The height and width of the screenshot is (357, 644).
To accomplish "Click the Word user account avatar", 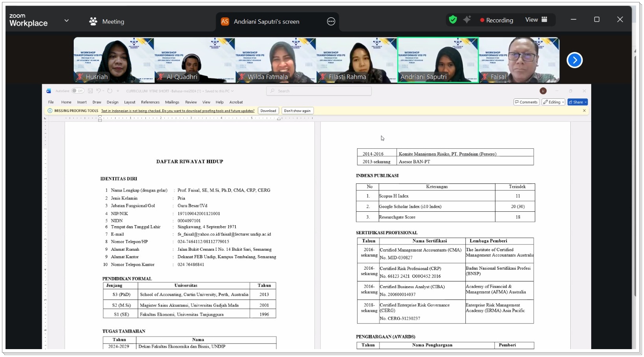I will (543, 91).
